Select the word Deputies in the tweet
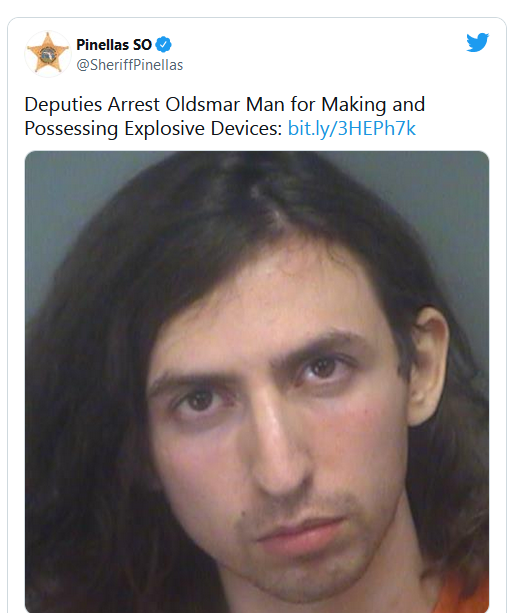This screenshot has width=521, height=613. point(63,105)
